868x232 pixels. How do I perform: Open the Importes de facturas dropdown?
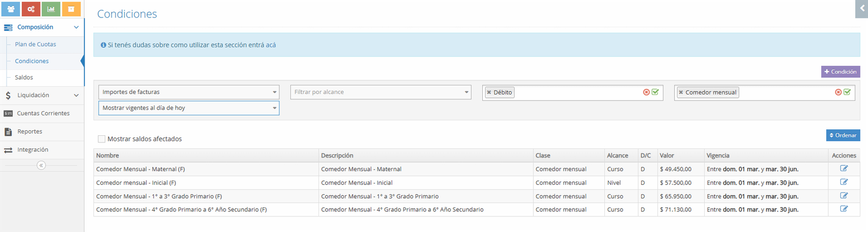point(188,92)
